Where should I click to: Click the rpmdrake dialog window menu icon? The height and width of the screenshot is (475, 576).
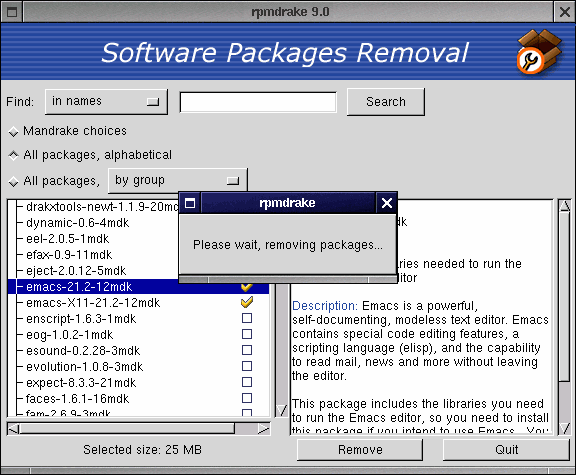click(190, 203)
